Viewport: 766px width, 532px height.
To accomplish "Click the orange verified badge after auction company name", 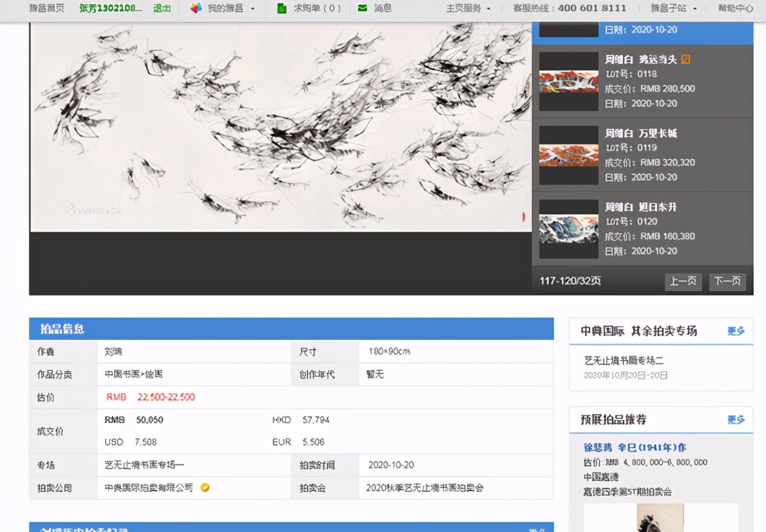I will 205,487.
